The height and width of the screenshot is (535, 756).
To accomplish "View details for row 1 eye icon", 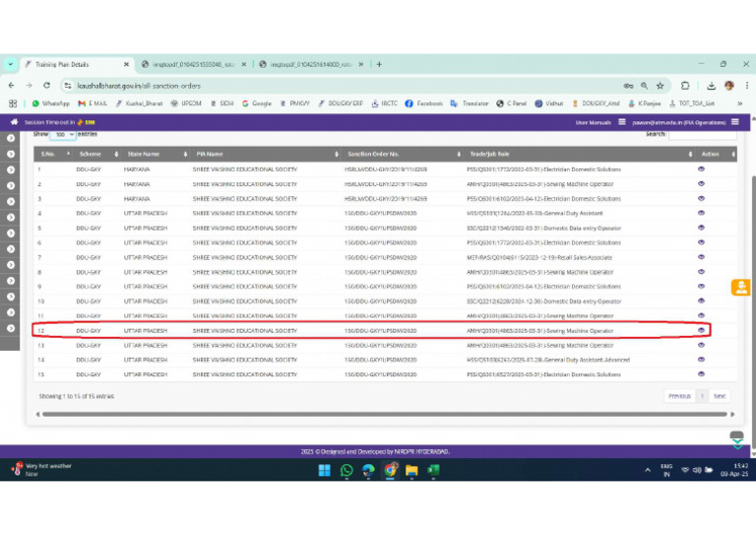I will [701, 168].
